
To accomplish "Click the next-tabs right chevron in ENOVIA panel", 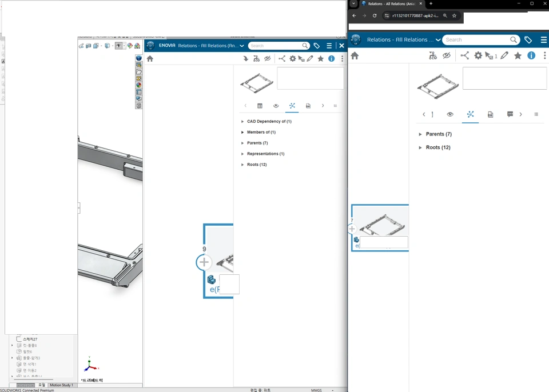I will click(x=323, y=106).
